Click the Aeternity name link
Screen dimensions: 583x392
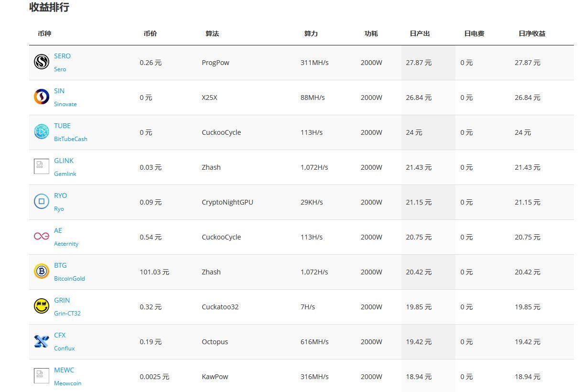tap(66, 244)
